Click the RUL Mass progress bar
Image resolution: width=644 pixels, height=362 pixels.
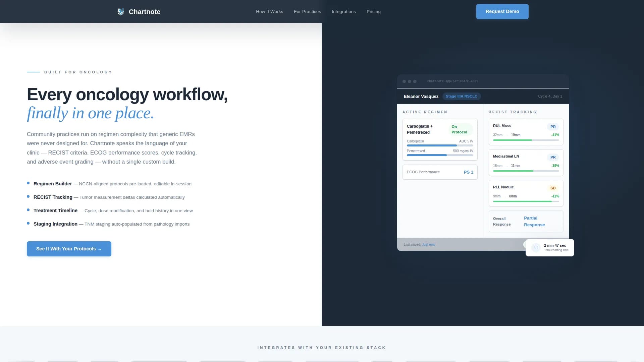[526, 140]
